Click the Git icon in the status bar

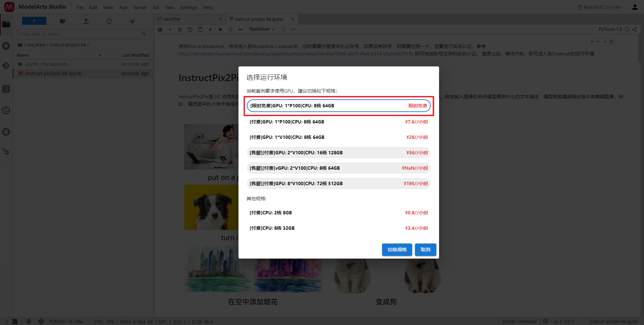(41, 321)
